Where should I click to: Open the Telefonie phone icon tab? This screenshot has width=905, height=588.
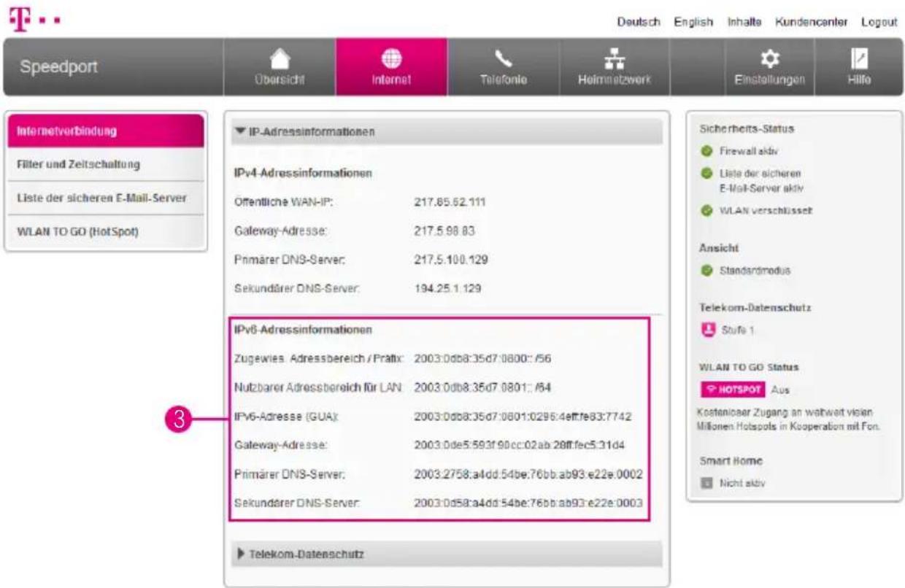(504, 67)
